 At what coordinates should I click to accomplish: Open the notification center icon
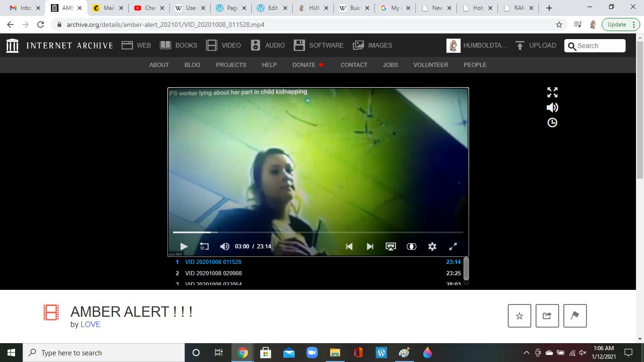(x=628, y=353)
